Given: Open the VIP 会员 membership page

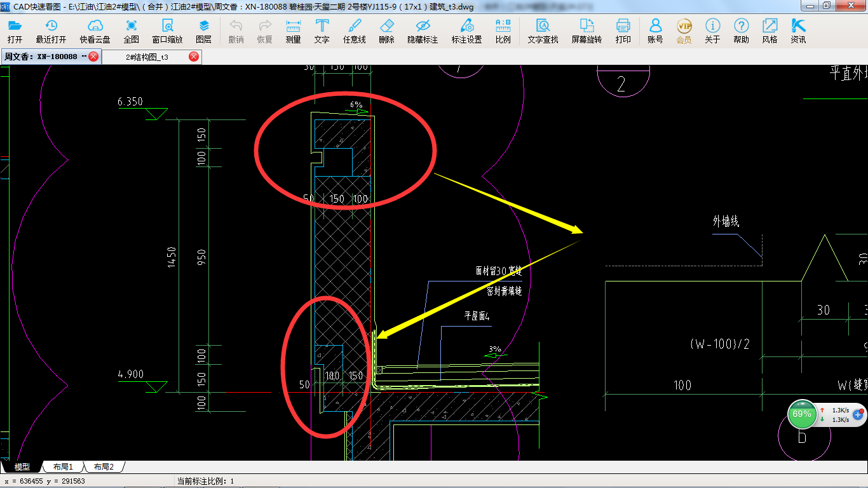Looking at the screenshot, I should pyautogui.click(x=684, y=31).
